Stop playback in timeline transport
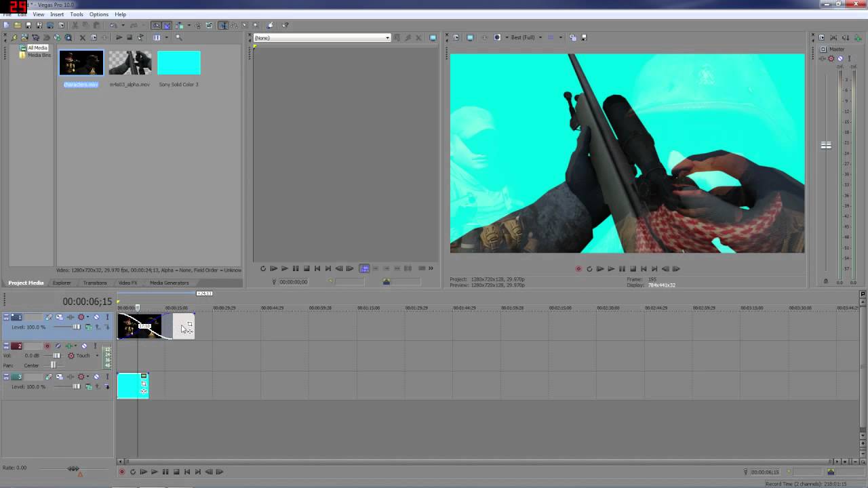 (176, 472)
